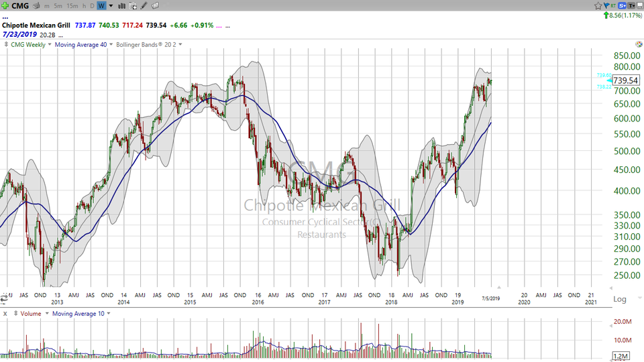Click the 20.2B market cap value
The image size is (644, 362).
pyautogui.click(x=48, y=36)
